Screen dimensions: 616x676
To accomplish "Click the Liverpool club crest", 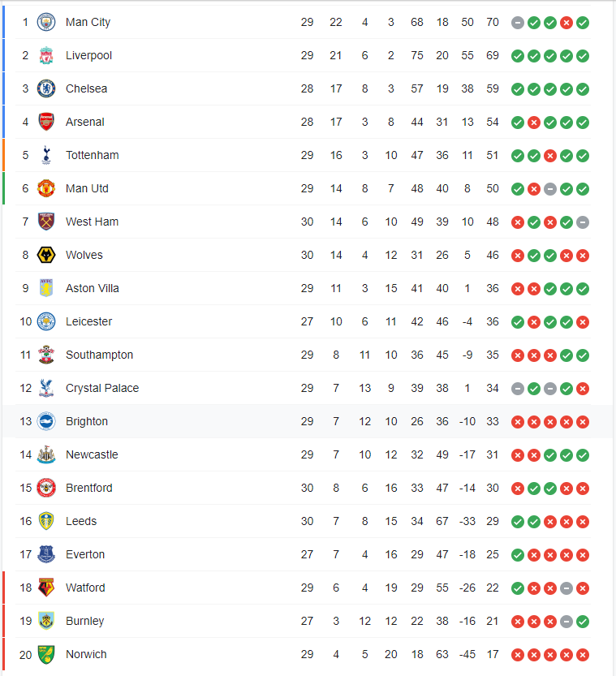I will (46, 55).
